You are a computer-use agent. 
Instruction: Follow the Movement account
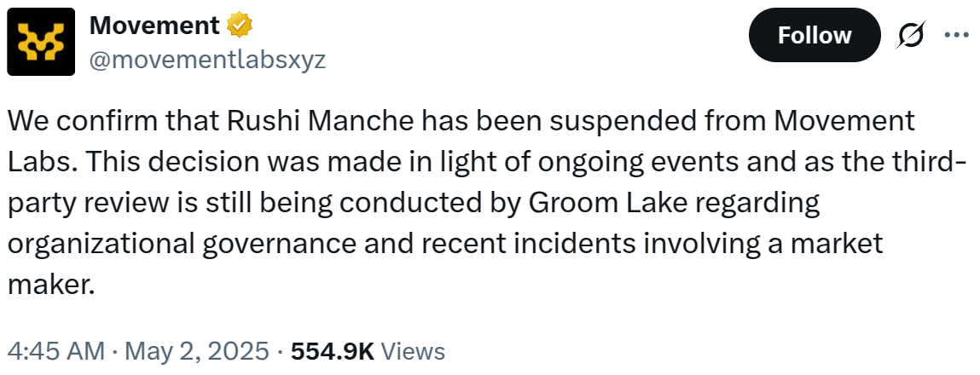point(814,35)
